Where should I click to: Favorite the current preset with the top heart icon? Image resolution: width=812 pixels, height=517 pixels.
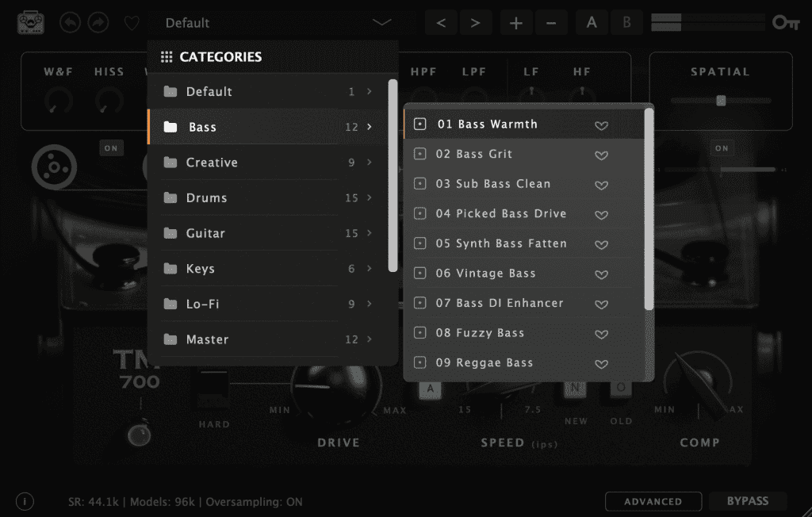(x=132, y=23)
